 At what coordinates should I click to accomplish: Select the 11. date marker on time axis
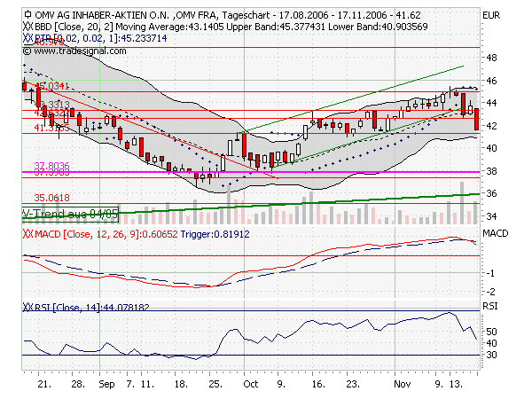[x=147, y=384]
